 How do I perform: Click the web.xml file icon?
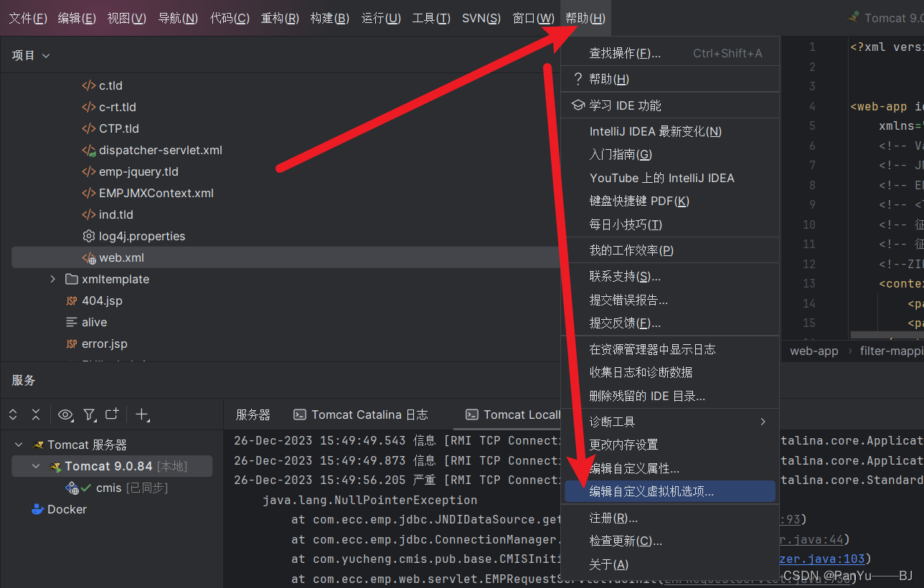(x=88, y=257)
